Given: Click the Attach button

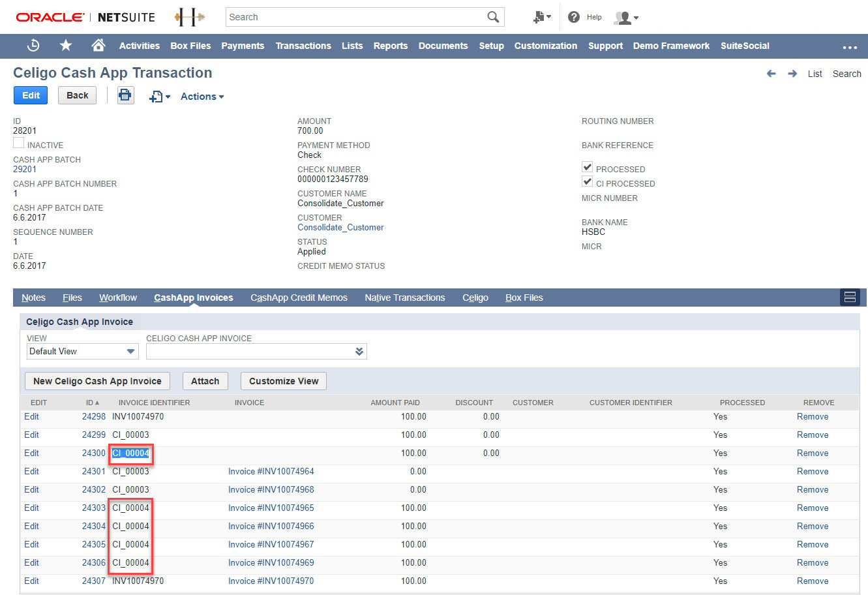Looking at the screenshot, I should (205, 381).
